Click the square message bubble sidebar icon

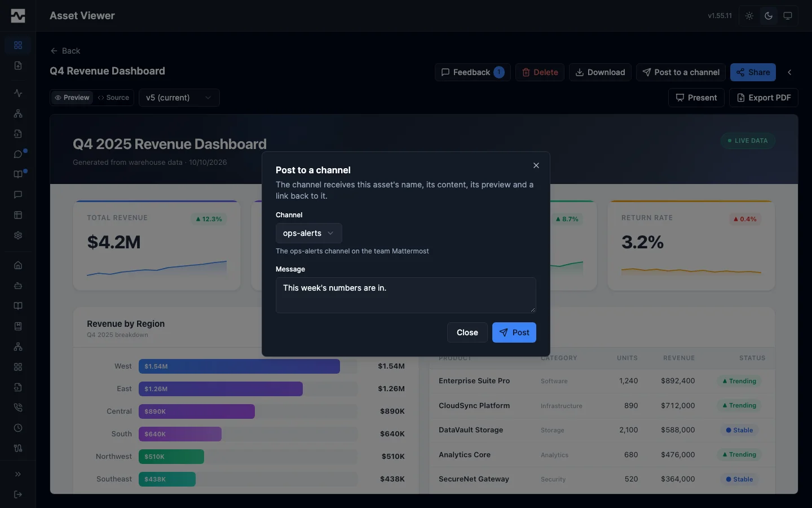tap(18, 195)
